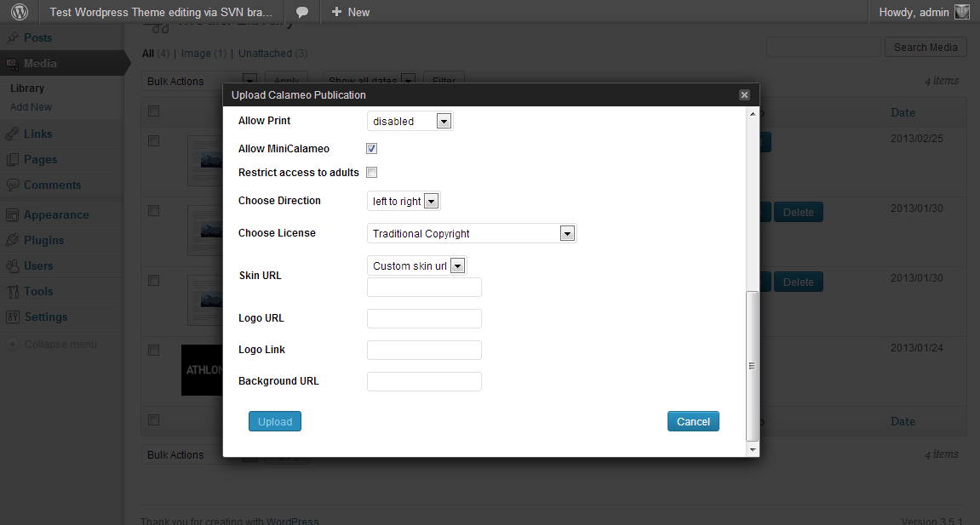This screenshot has height=525, width=980.
Task: Click the Collapse menu arrow icon
Action: 13,344
